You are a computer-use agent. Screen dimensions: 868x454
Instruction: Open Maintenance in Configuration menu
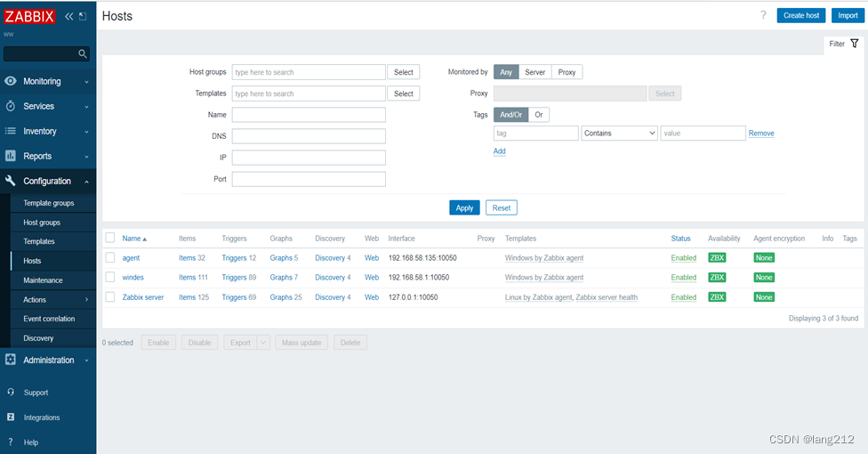click(44, 280)
